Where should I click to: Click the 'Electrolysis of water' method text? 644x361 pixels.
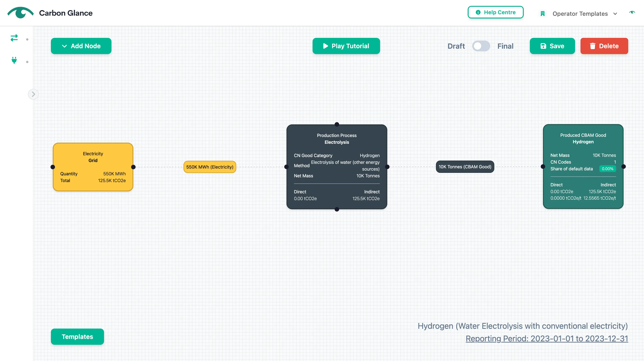(345, 166)
